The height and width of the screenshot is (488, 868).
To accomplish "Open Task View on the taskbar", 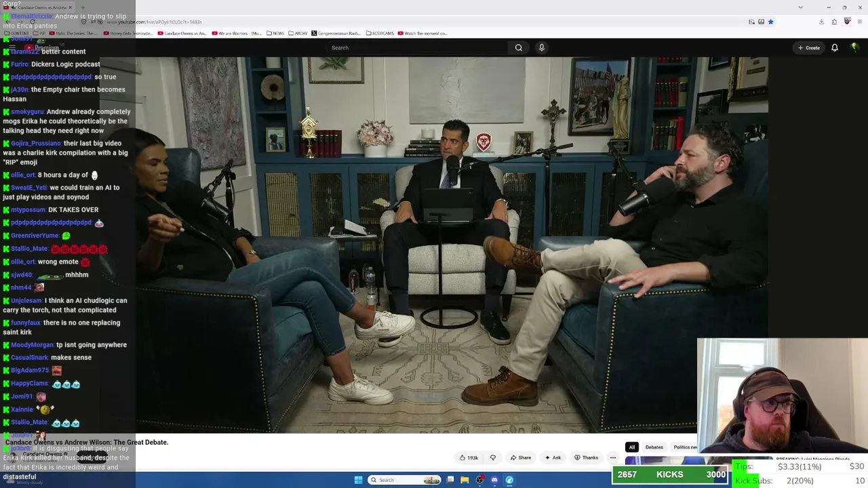I will pyautogui.click(x=450, y=480).
